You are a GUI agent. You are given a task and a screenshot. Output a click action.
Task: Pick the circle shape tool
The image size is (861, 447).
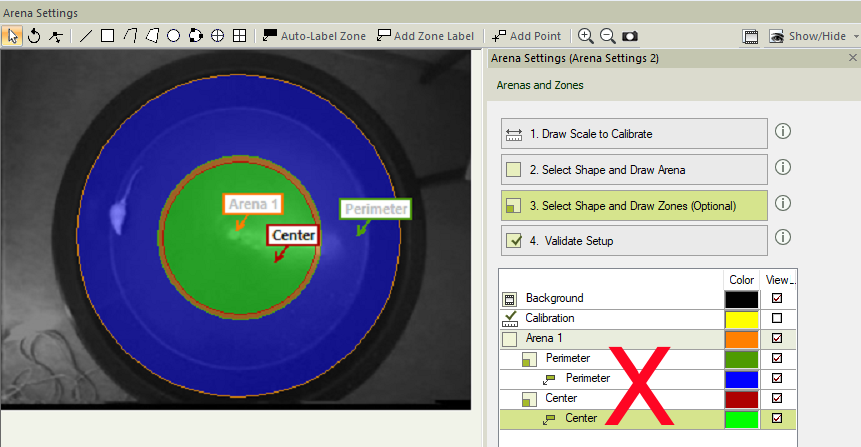174,36
